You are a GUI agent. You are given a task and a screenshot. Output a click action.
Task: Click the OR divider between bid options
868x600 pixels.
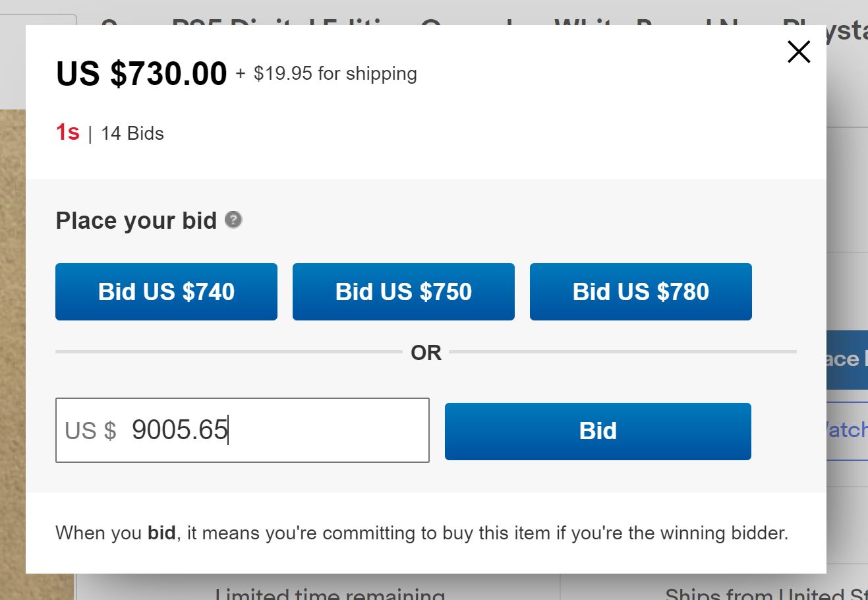[426, 352]
